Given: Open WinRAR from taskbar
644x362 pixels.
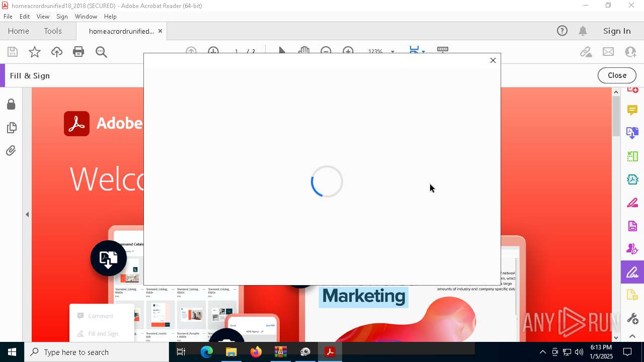Looking at the screenshot, I should (x=281, y=352).
